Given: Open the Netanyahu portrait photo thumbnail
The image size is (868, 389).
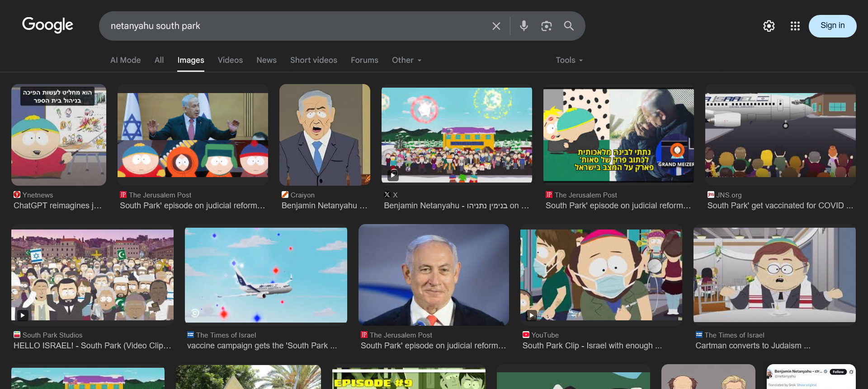Looking at the screenshot, I should coord(434,275).
